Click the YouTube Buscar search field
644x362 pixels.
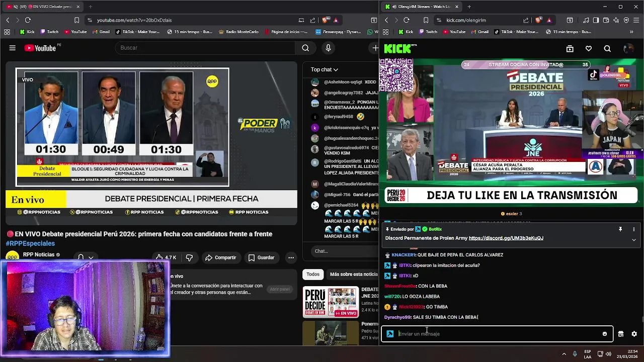coord(206,48)
